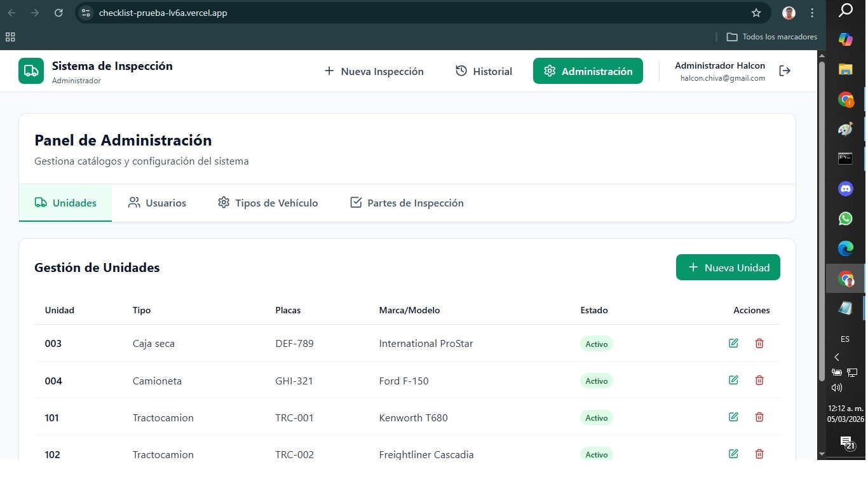Expand the hidden taskbar icons chevron
Screen dimensions: 868x488
coord(837,357)
